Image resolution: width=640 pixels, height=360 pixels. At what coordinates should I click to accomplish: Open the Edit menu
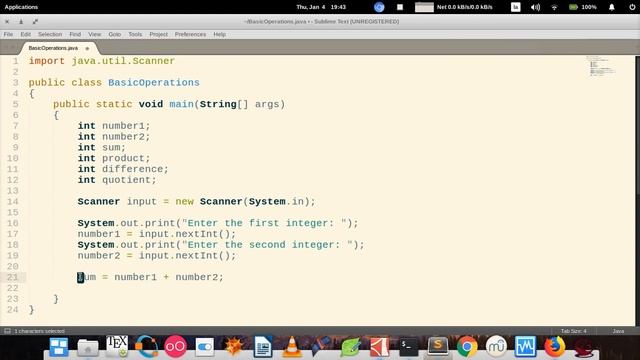[25, 34]
